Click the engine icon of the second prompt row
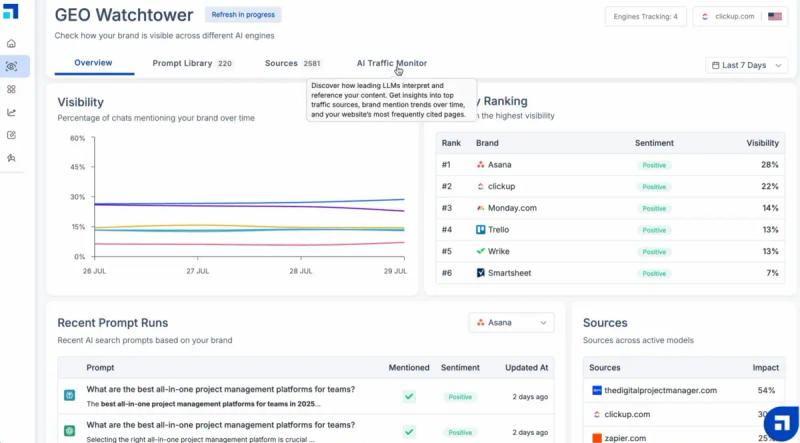This screenshot has height=443, width=800. [x=69, y=431]
